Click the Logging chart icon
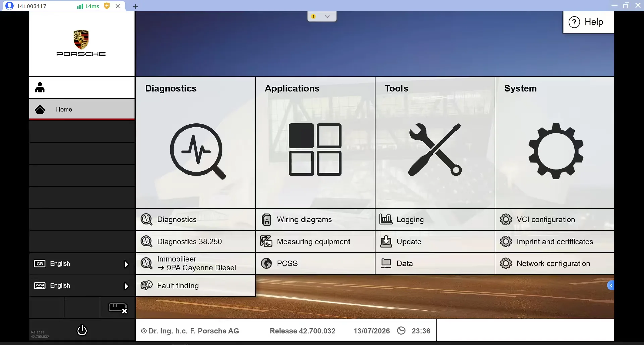 click(x=386, y=219)
